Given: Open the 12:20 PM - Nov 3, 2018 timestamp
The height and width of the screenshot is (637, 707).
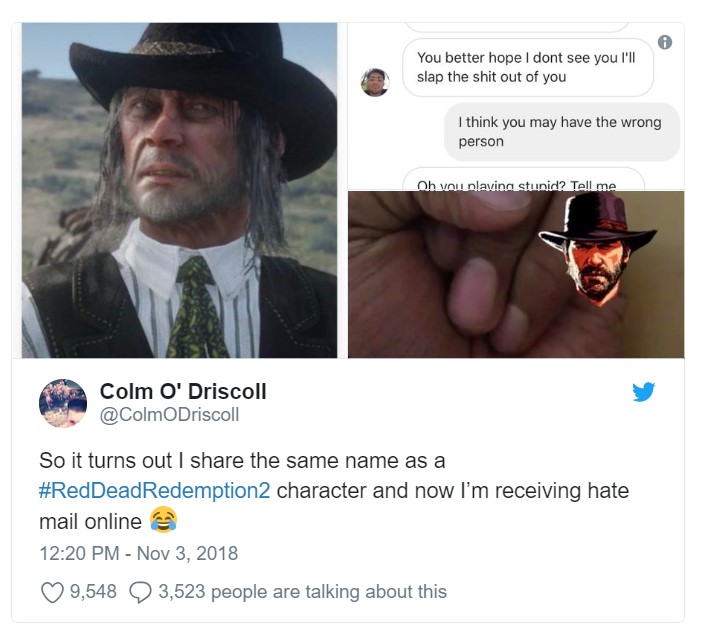Looking at the screenshot, I should click(138, 552).
